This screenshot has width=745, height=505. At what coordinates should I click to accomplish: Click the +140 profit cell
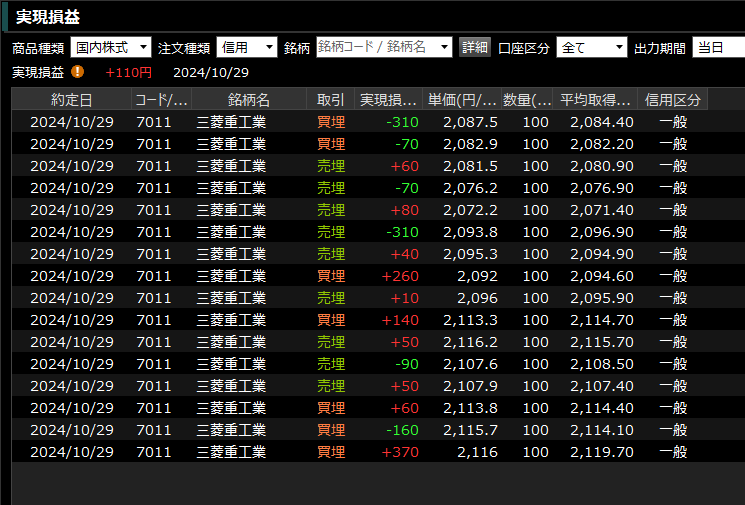point(400,320)
